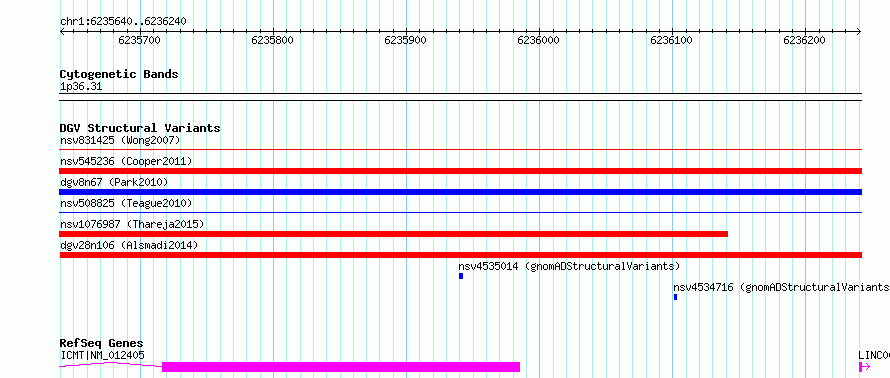The height and width of the screenshot is (378, 890).
Task: Select variant label dgv28n106 (Alsmadi2014)
Action: click(129, 245)
